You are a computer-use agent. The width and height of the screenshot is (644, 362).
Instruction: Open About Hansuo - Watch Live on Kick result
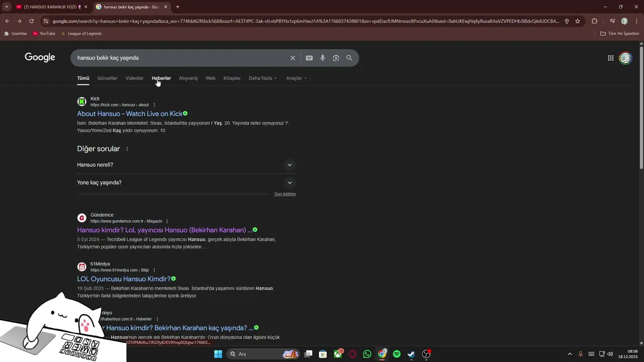click(130, 114)
